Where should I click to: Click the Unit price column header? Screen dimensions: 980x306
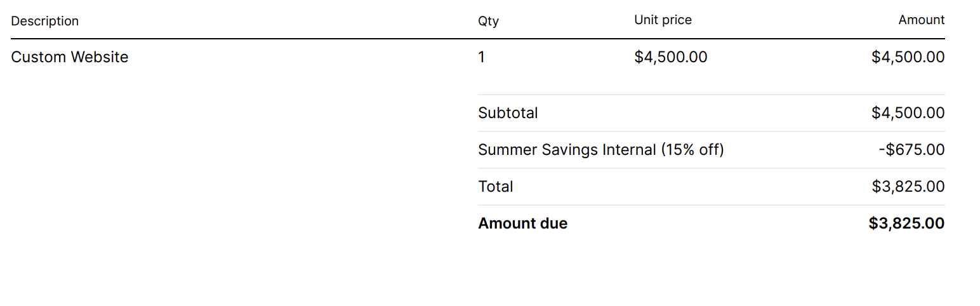663,20
